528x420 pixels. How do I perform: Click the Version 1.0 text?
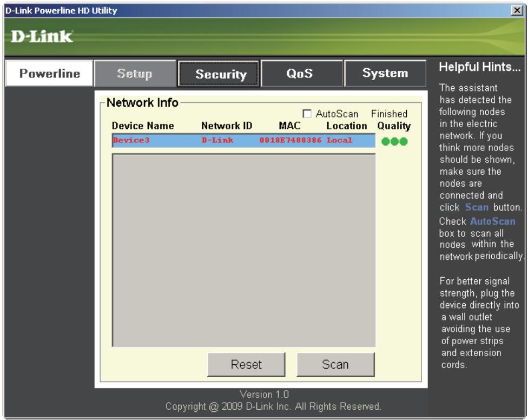(264, 394)
